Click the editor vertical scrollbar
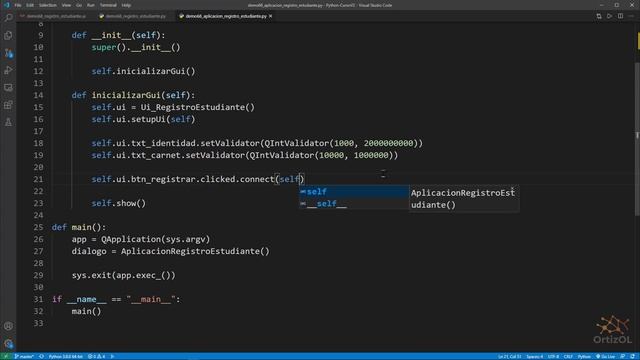The height and width of the screenshot is (360, 640). [637, 139]
